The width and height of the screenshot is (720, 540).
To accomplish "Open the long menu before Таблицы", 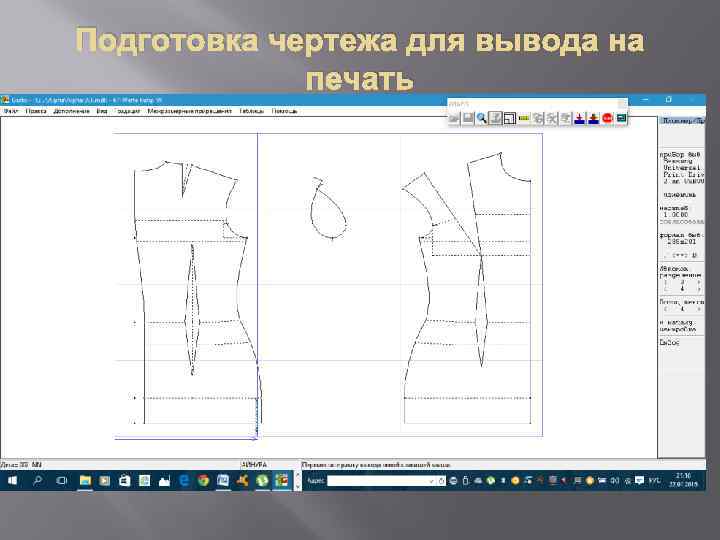I will tap(190, 111).
